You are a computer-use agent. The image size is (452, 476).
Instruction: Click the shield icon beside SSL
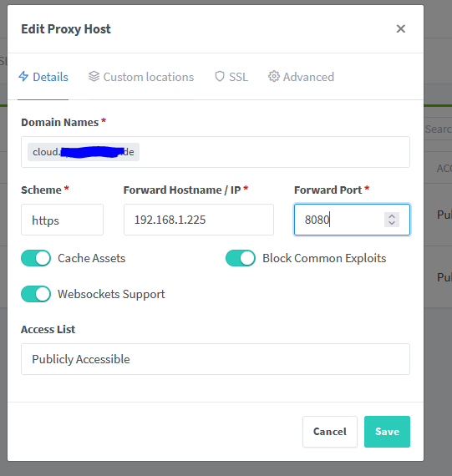(x=220, y=77)
